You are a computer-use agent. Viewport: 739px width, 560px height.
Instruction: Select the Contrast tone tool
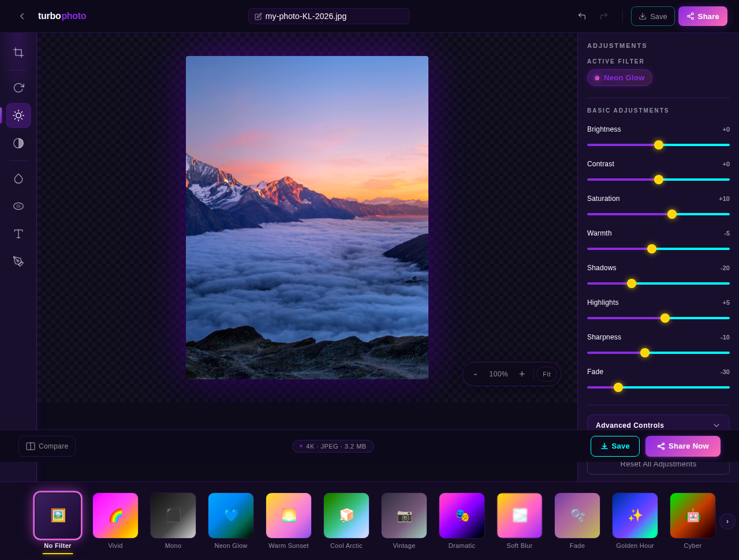coord(18,143)
